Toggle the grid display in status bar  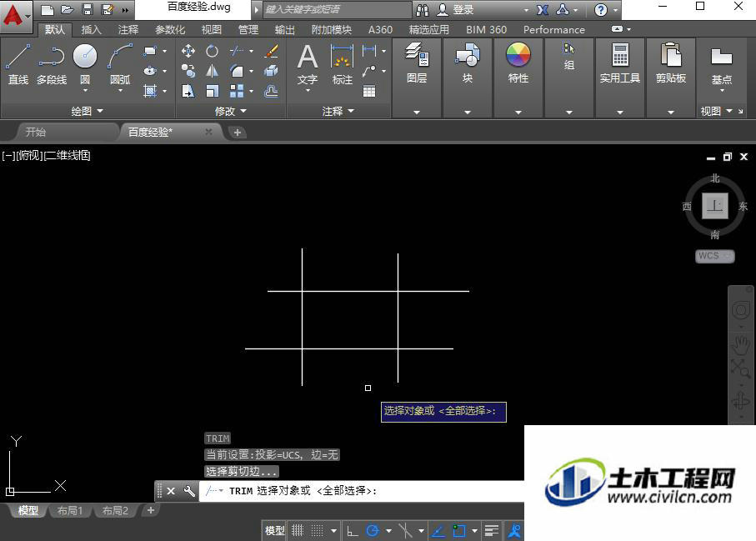[298, 531]
